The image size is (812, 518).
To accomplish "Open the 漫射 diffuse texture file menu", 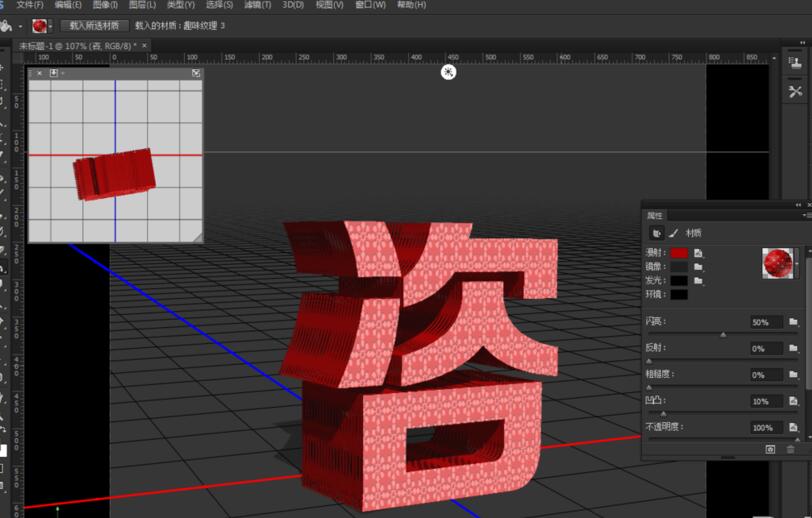I will click(x=699, y=253).
